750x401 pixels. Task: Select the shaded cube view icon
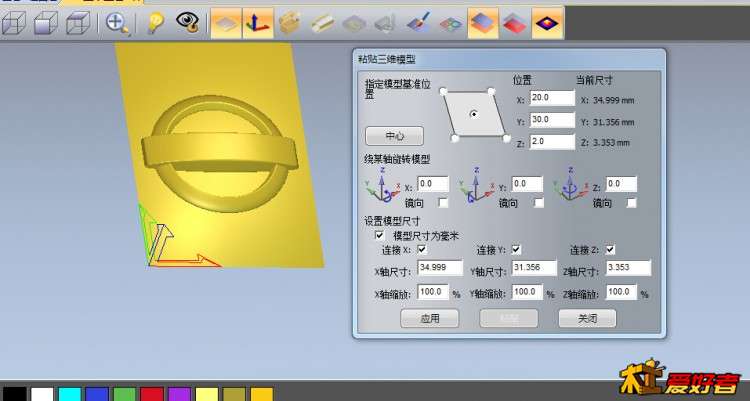(x=46, y=23)
